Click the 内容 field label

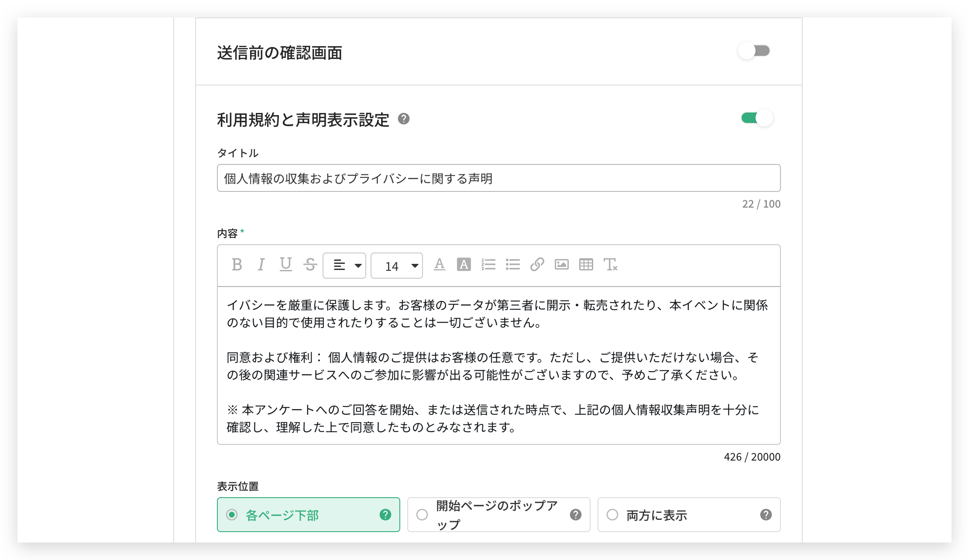tap(227, 233)
